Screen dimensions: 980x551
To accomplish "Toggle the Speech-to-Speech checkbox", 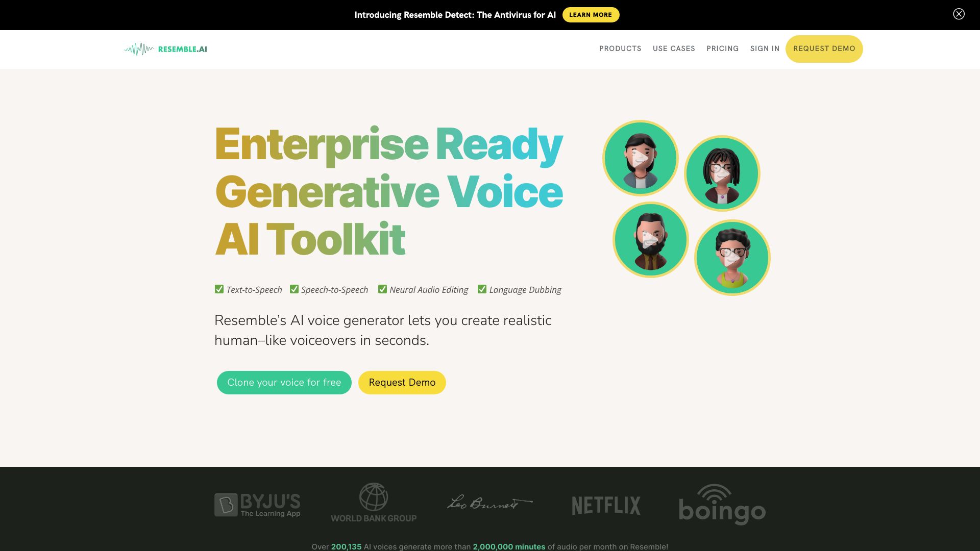I will 294,289.
